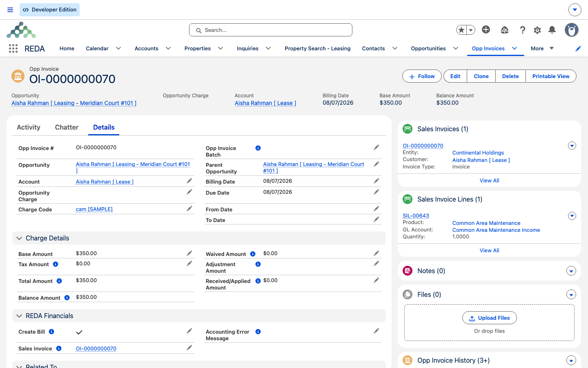Open the Opp Invoices tab dropdown chevron
The image size is (588, 368).
coord(514,48)
